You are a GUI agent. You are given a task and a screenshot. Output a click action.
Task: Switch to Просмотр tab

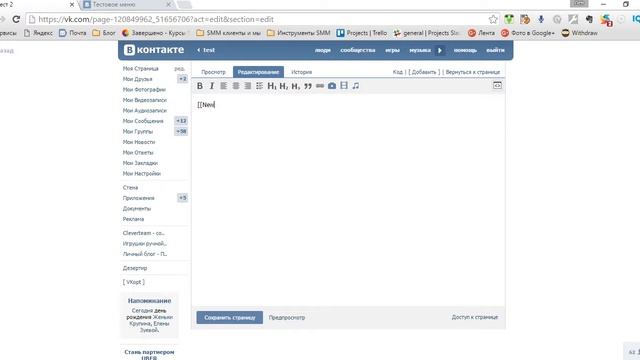pyautogui.click(x=213, y=72)
